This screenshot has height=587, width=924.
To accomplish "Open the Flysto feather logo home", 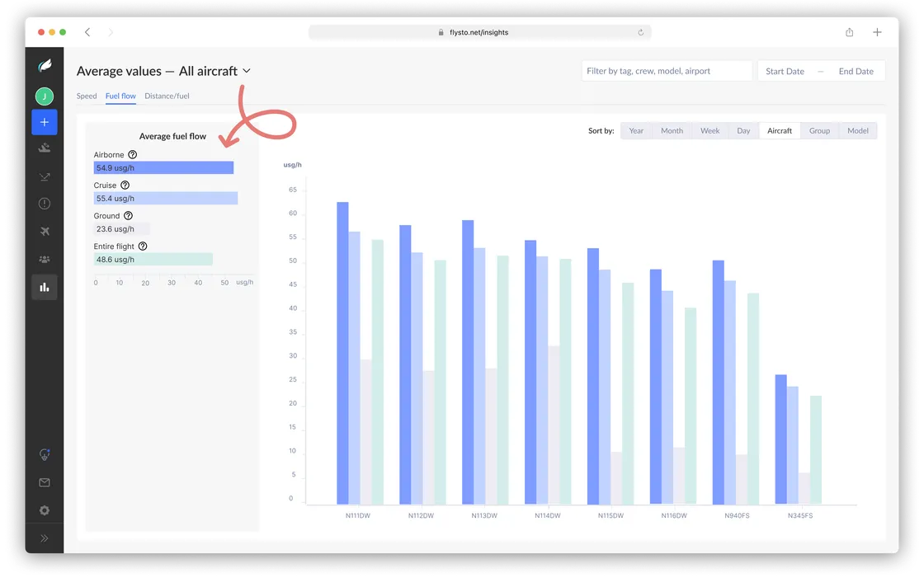I will 45,66.
